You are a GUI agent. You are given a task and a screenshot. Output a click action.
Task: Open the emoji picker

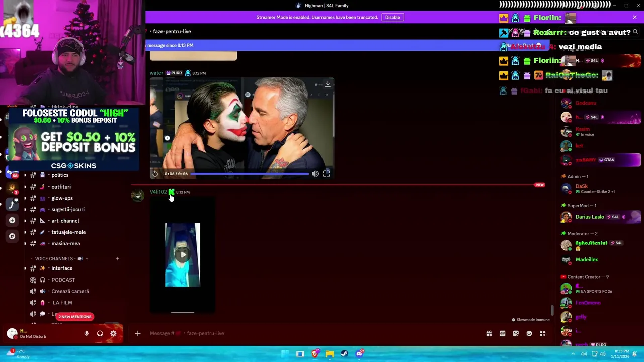click(529, 333)
